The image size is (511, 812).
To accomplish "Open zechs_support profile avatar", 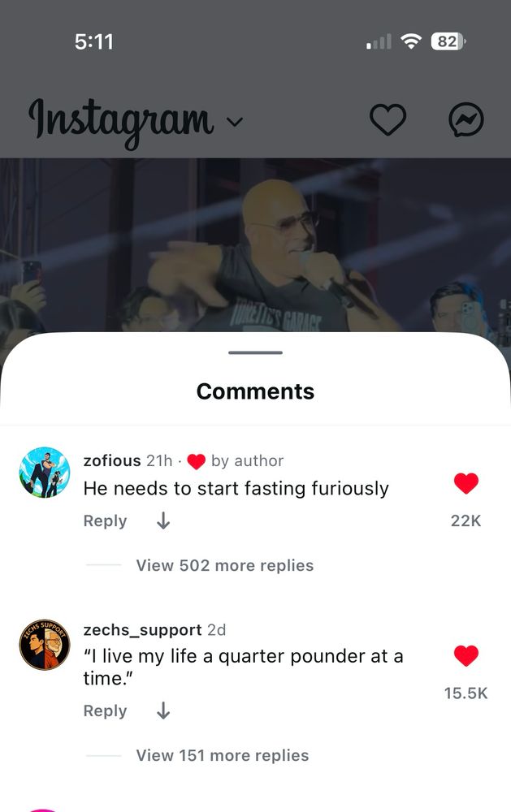I will click(45, 644).
